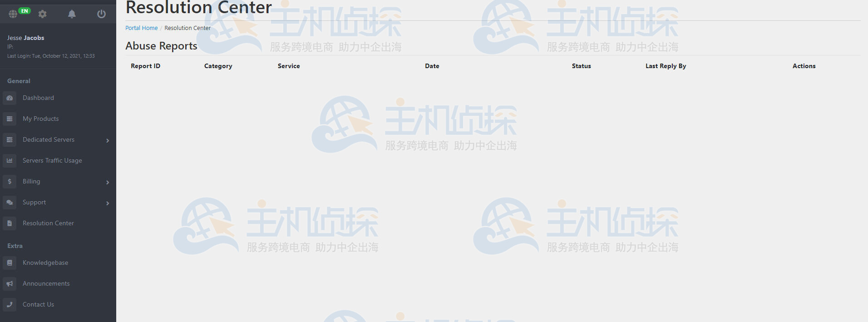Viewport: 868px width, 322px height.
Task: Click the Contact Us phone icon
Action: click(x=10, y=305)
